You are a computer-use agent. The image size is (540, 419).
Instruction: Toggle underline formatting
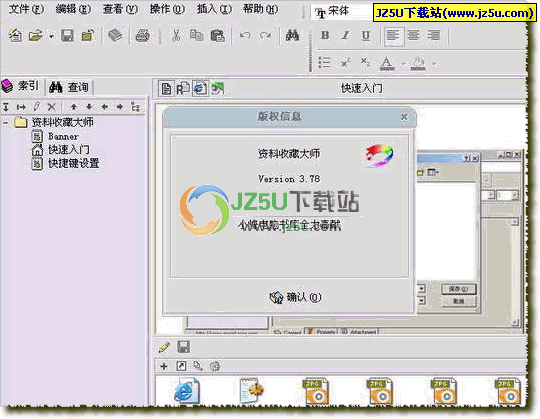click(x=366, y=35)
